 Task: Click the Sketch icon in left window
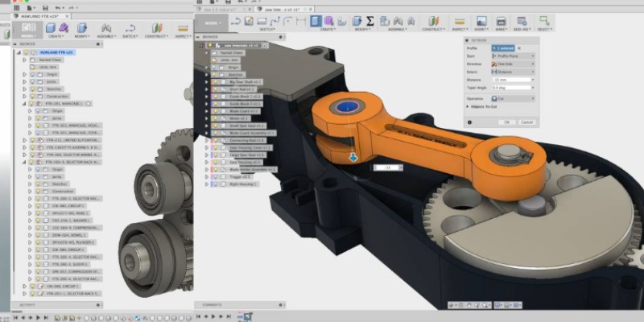pyautogui.click(x=130, y=27)
